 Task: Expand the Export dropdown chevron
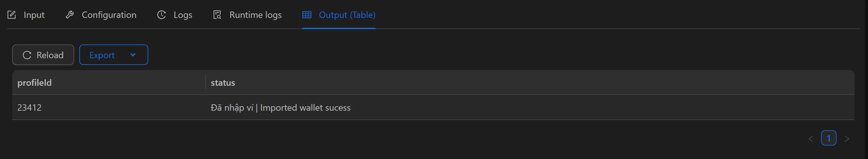[133, 55]
